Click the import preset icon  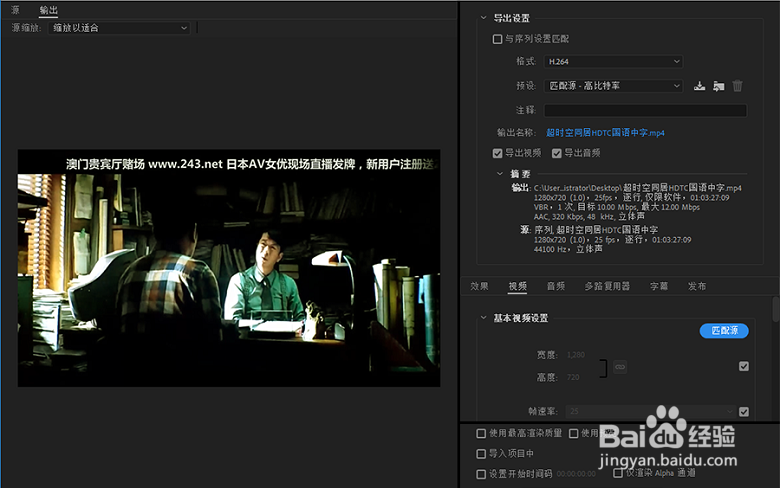718,86
